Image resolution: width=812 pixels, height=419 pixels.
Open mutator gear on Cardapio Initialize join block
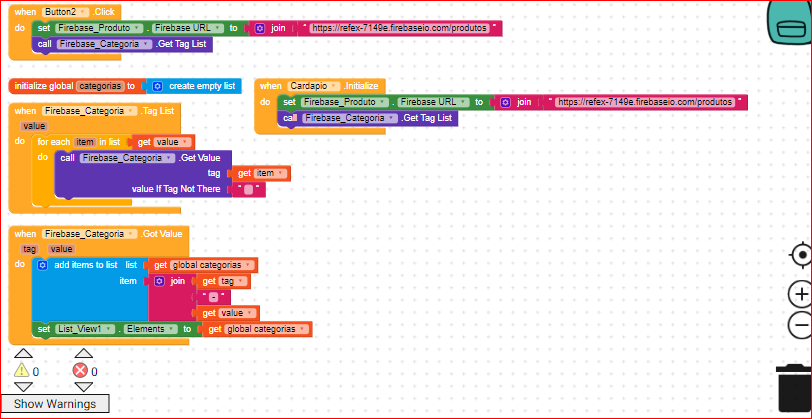[x=506, y=102]
